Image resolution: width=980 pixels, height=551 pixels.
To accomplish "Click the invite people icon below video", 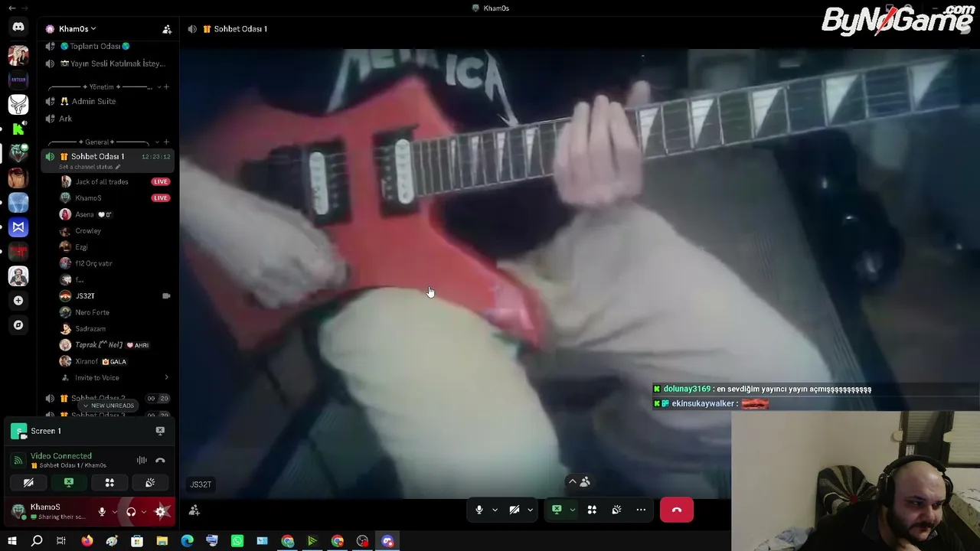I will coord(194,510).
